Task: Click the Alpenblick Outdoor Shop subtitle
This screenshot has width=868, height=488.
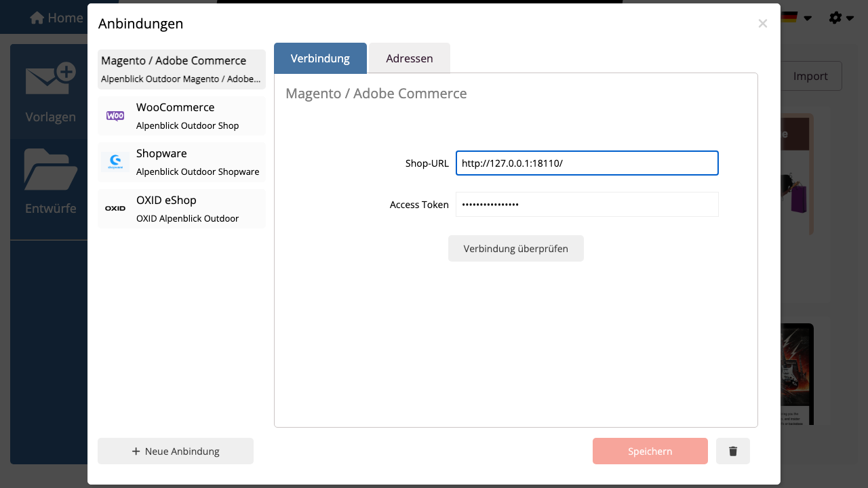Action: (x=188, y=125)
